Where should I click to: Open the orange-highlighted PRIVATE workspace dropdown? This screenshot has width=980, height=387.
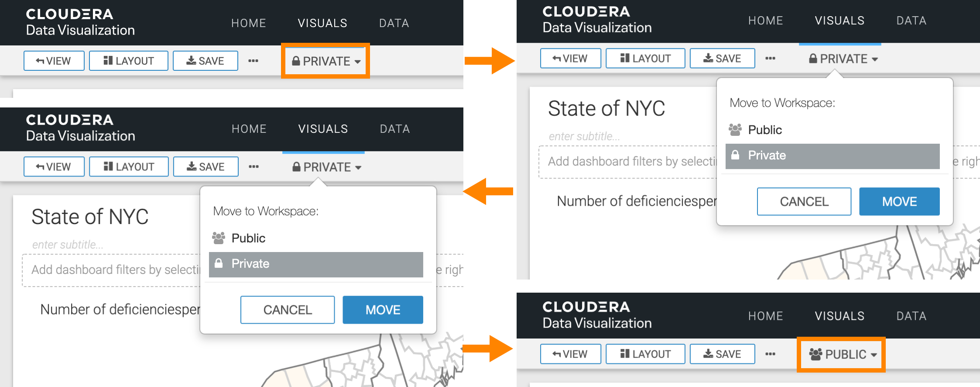[x=326, y=61]
